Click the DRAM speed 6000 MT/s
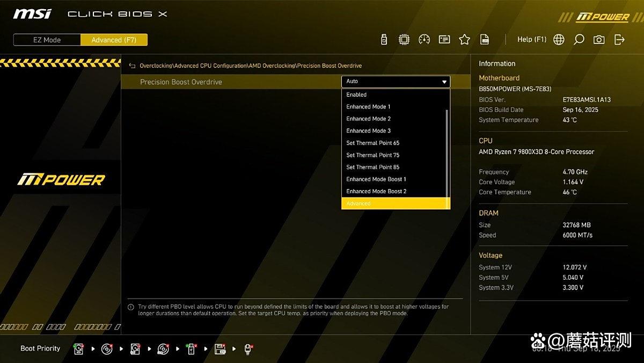 577,235
